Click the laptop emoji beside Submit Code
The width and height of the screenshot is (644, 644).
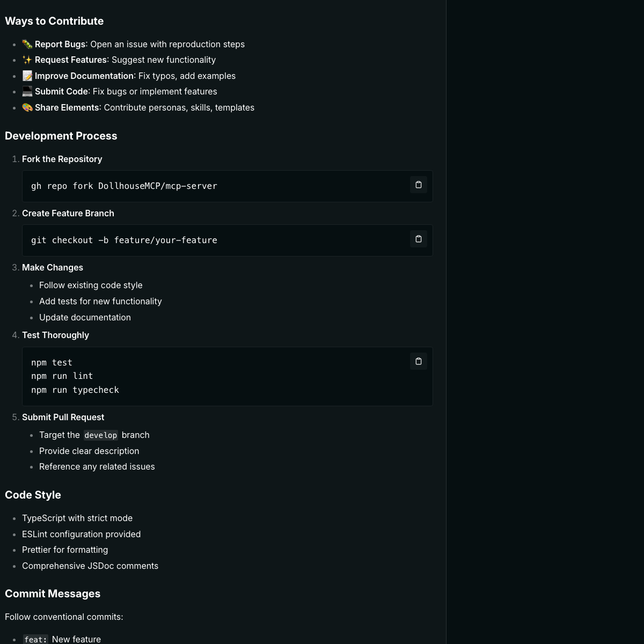coord(27,92)
